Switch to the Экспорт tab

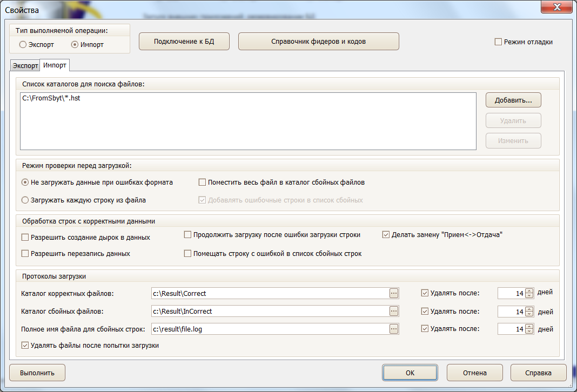tap(25, 66)
